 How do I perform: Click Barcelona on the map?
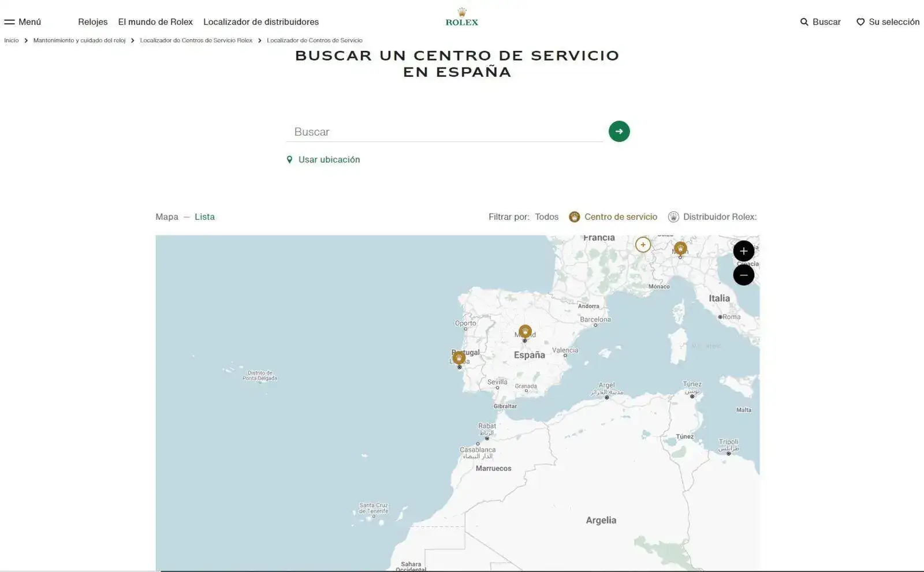[x=595, y=319]
